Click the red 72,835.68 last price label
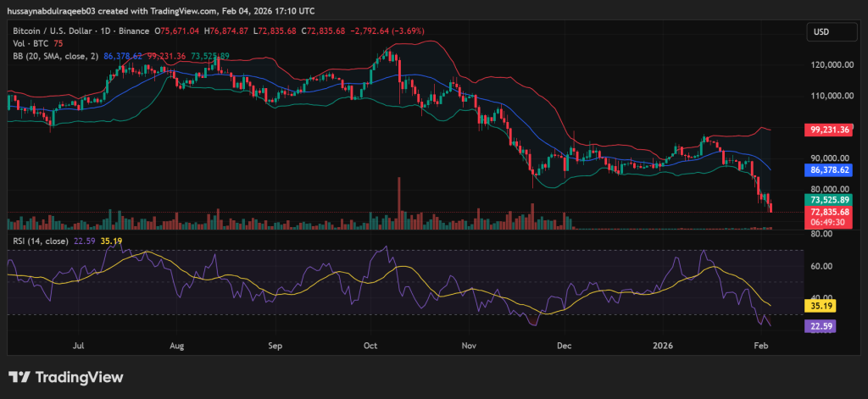868x399 pixels. click(x=827, y=211)
